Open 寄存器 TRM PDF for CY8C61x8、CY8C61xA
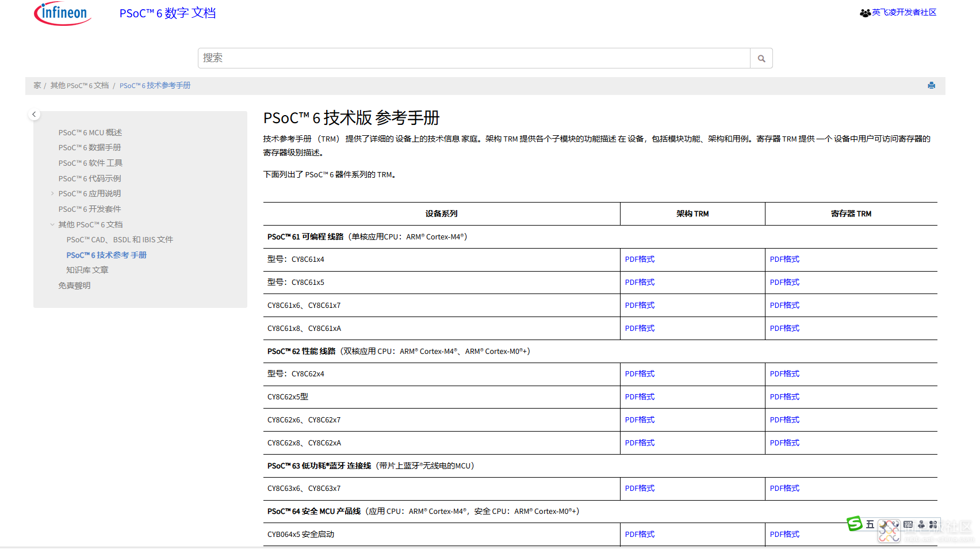 [784, 329]
